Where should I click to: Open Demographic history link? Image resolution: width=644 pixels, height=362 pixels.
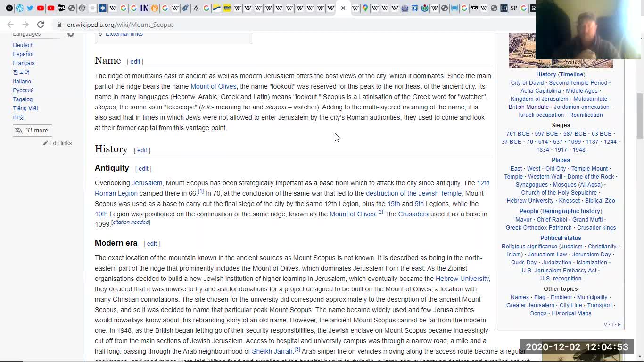571,211
